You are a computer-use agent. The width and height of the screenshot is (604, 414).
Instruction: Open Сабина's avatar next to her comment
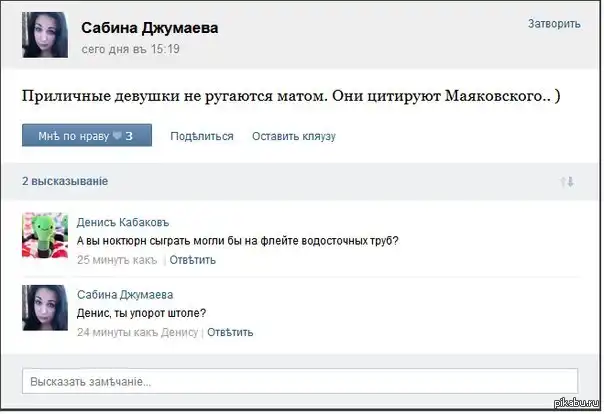(x=45, y=308)
